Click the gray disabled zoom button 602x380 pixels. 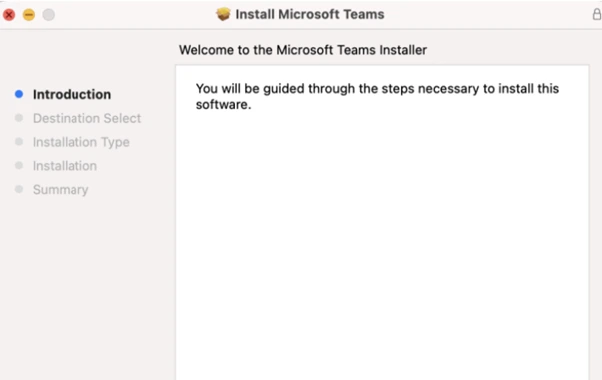tap(48, 15)
